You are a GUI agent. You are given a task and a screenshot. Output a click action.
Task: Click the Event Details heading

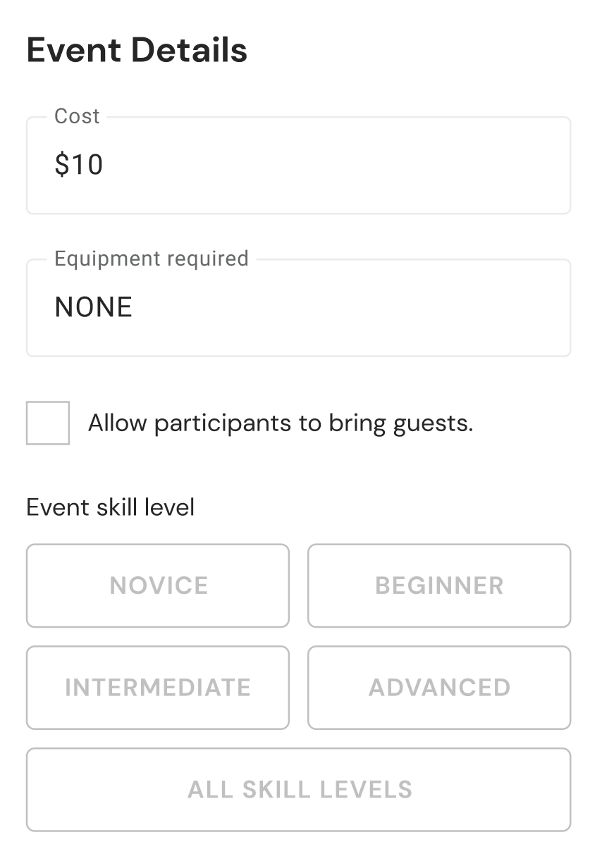(137, 51)
